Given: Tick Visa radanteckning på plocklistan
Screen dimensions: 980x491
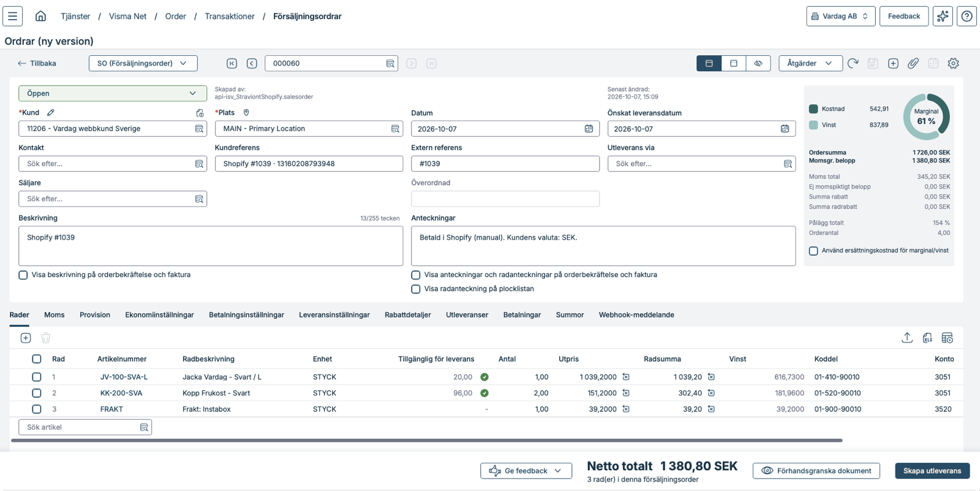Looking at the screenshot, I should point(416,289).
